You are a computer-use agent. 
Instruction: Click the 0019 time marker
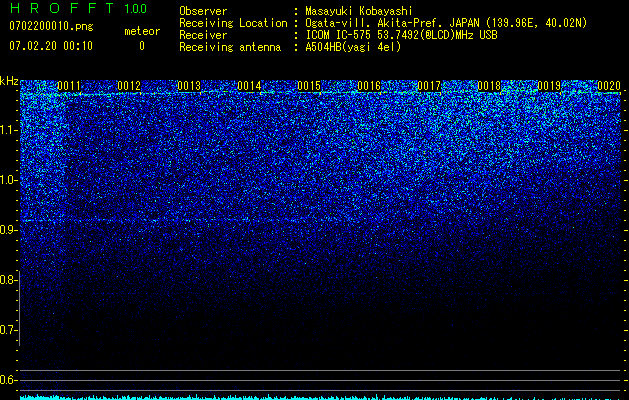pyautogui.click(x=549, y=86)
